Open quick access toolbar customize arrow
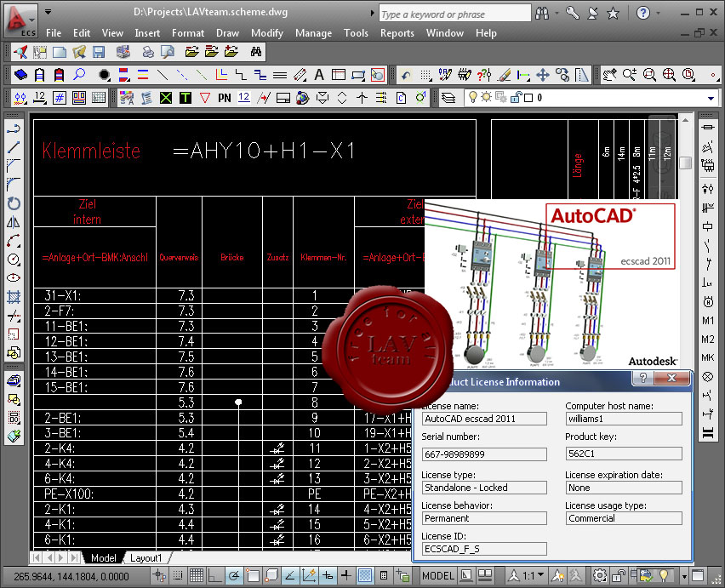Image resolution: width=725 pixels, height=588 pixels. [49, 12]
